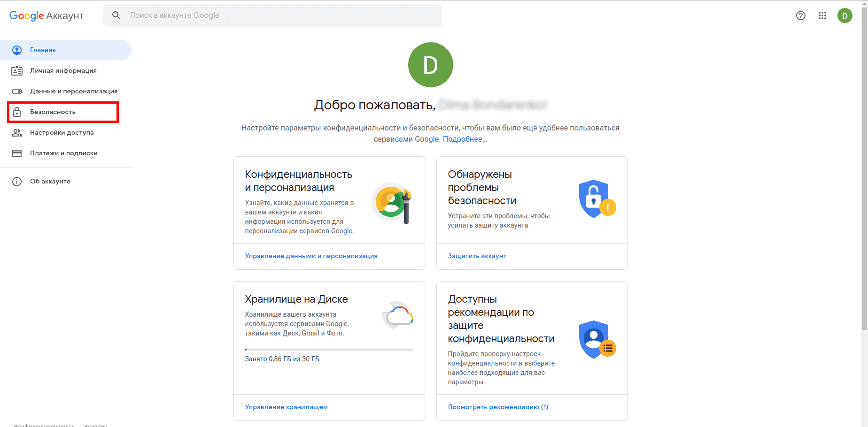Screen dimensions: 868x427
Task: Select Настройки доступа in sidebar
Action: pyautogui.click(x=62, y=133)
